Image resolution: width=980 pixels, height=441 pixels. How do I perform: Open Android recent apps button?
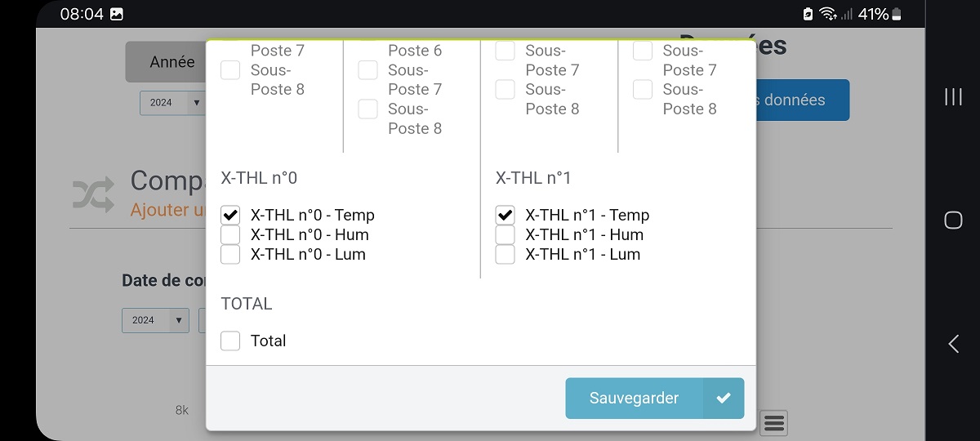pyautogui.click(x=953, y=96)
